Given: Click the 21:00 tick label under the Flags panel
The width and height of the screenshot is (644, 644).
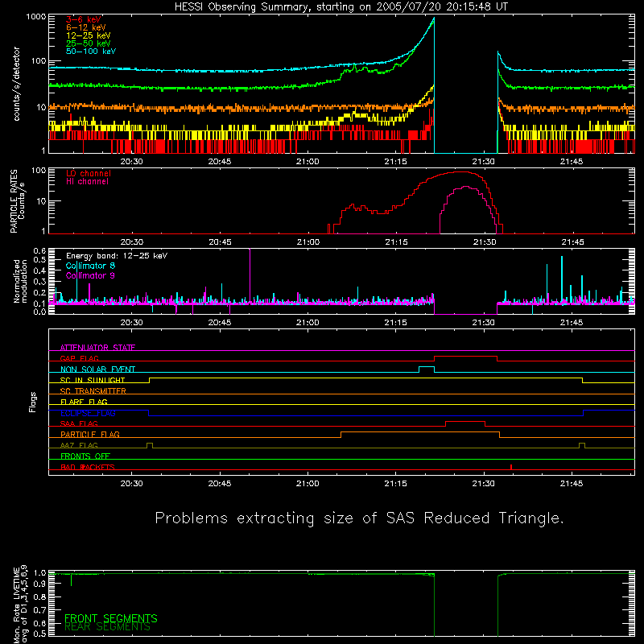Looking at the screenshot, I should pyautogui.click(x=308, y=484).
